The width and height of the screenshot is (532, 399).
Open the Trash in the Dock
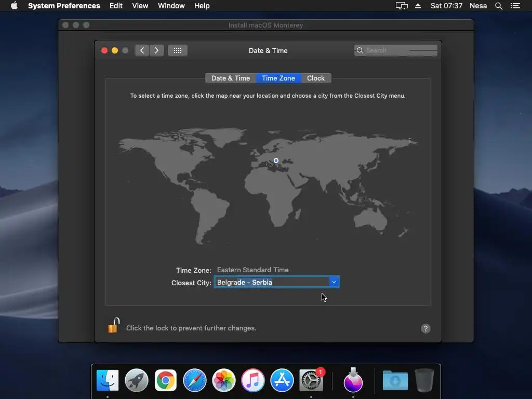424,380
